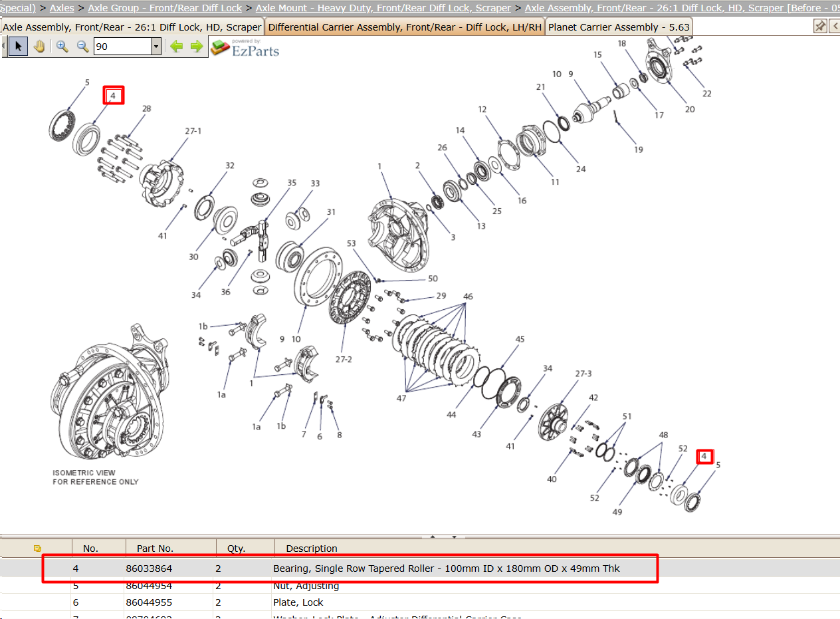Select callout 15 on the diagram
The height and width of the screenshot is (619, 840).
pyautogui.click(x=597, y=55)
